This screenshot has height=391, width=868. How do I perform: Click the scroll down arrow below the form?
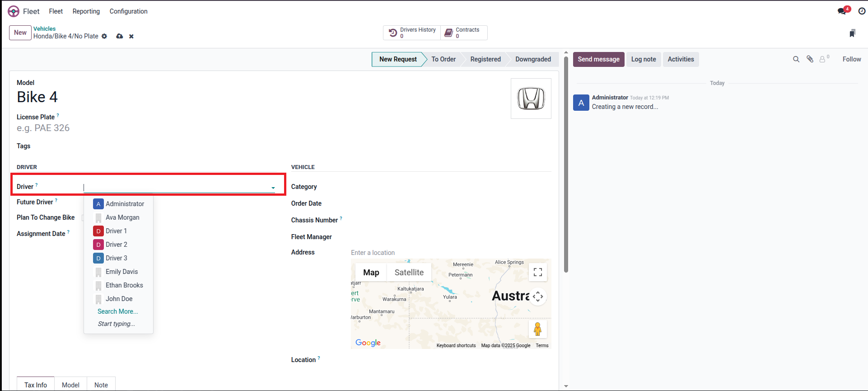tap(566, 386)
